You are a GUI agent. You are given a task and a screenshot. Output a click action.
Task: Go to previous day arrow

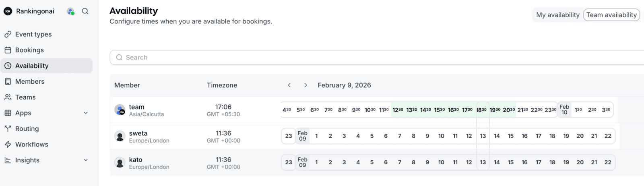[289, 85]
